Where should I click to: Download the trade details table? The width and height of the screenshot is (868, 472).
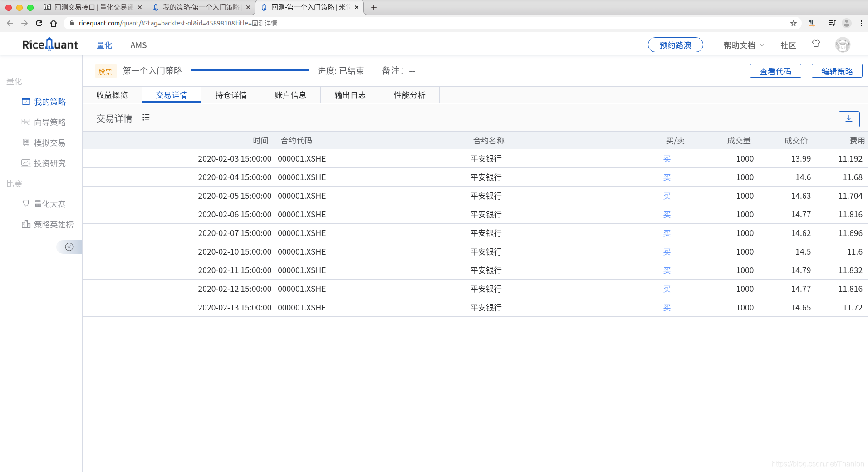coord(848,119)
